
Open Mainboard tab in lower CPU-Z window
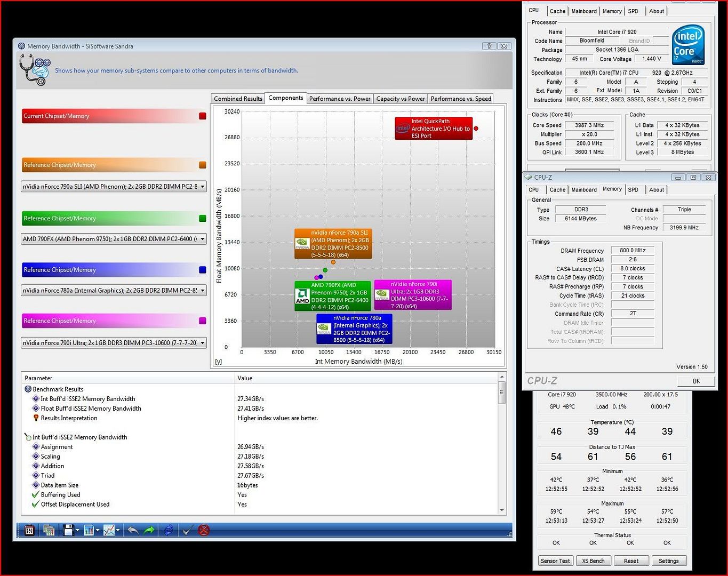(584, 190)
